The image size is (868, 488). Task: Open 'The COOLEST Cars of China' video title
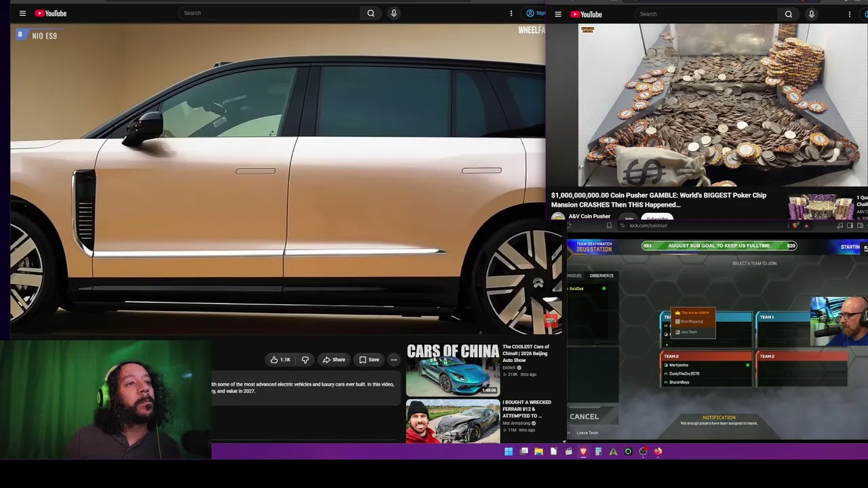tap(526, 353)
